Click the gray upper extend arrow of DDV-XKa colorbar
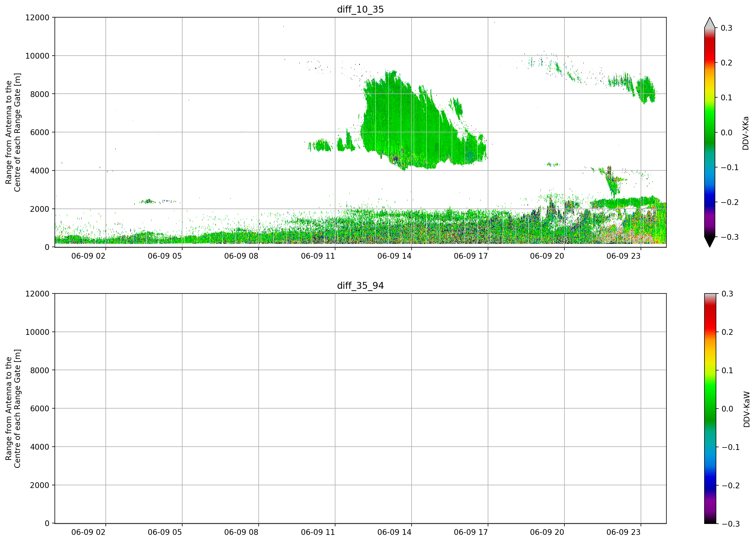The image size is (756, 542). 710,23
